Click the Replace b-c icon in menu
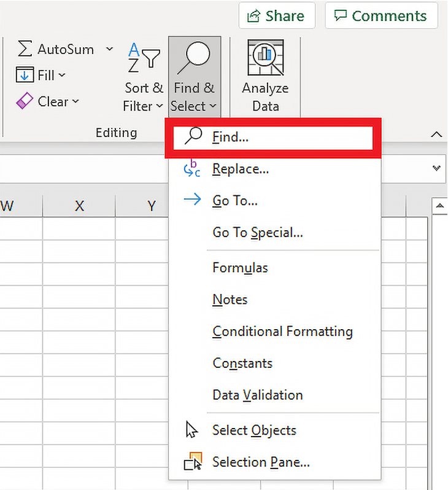Viewport: 448px width, 490px height. [192, 169]
